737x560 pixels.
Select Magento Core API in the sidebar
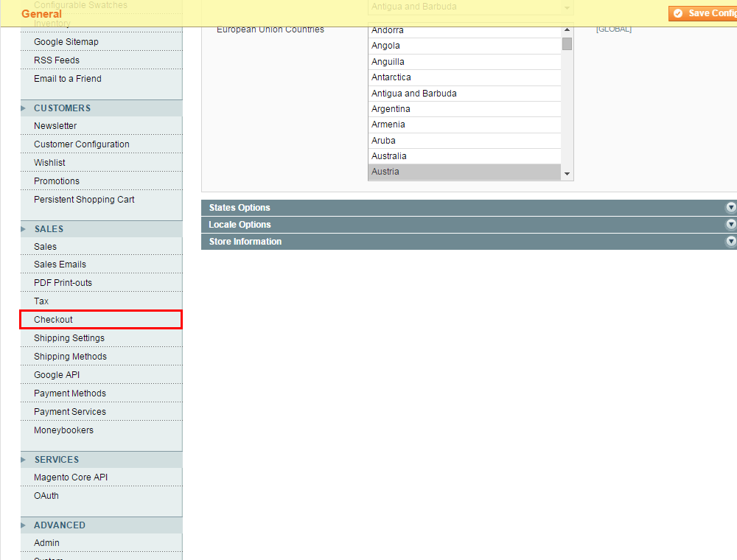point(102,477)
